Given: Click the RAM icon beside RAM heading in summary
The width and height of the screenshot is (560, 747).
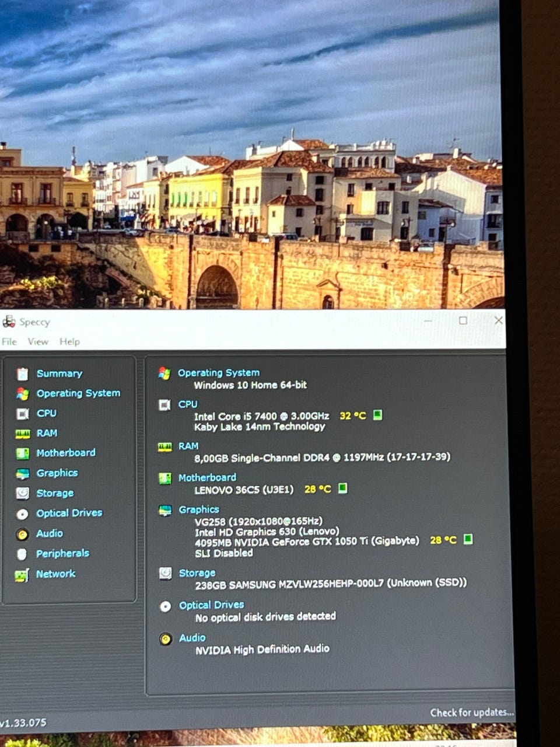Looking at the screenshot, I should click(x=165, y=447).
